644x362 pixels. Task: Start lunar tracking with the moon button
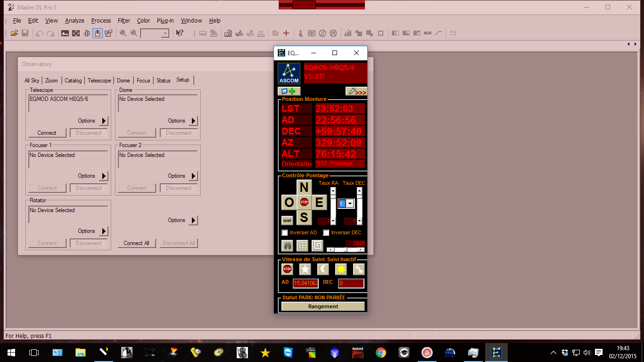(x=323, y=269)
